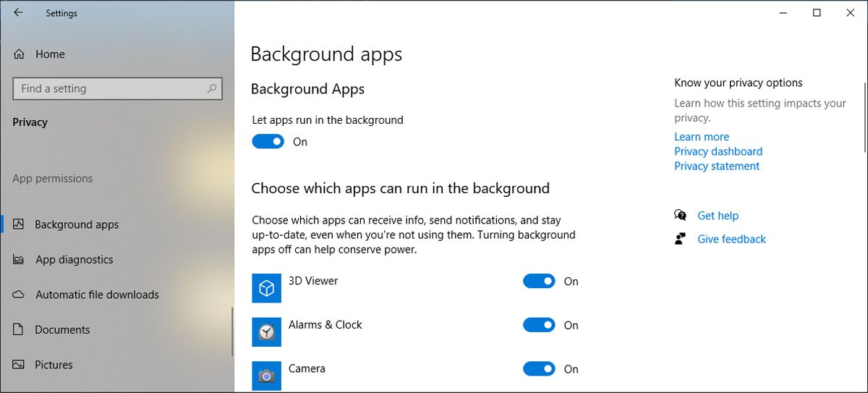
Task: Open the Home icon in sidebar
Action: (x=19, y=54)
